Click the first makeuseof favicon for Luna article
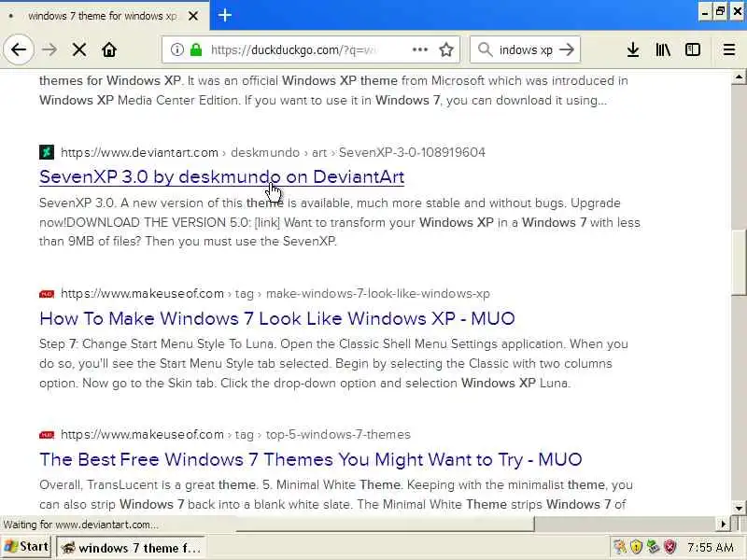The image size is (747, 560). pos(47,294)
